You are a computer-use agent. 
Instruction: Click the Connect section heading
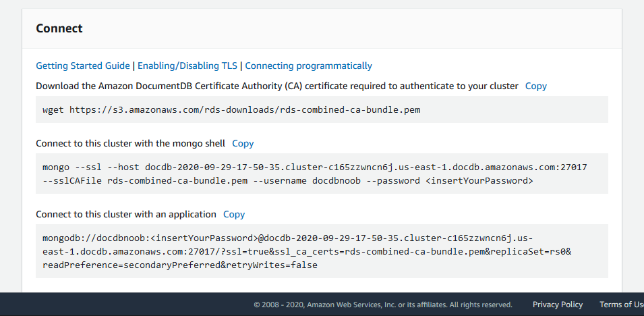(x=59, y=28)
